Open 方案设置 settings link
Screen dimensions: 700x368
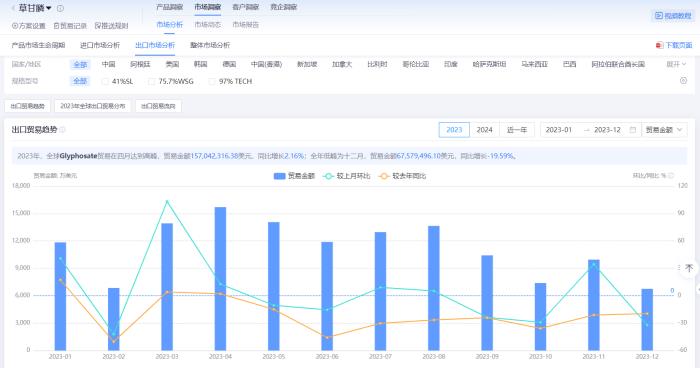click(29, 26)
